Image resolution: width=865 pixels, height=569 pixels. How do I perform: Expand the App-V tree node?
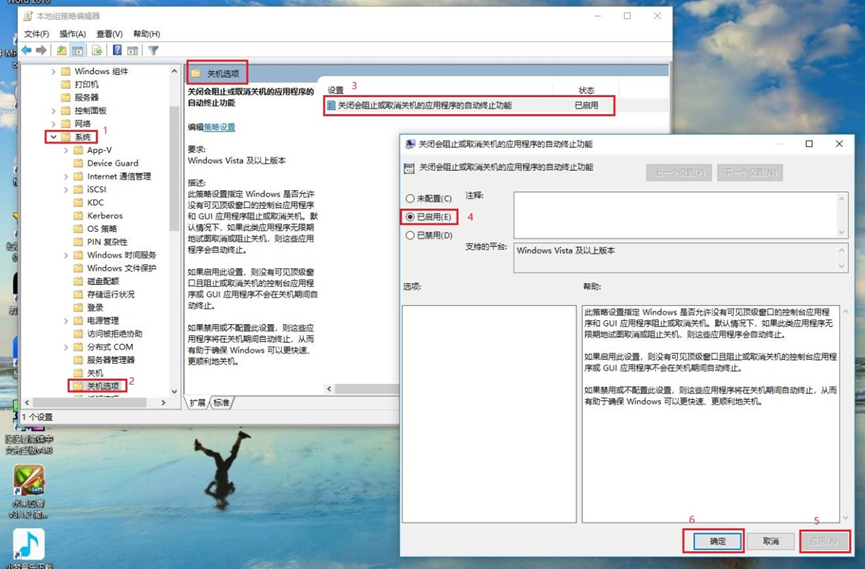pyautogui.click(x=66, y=150)
